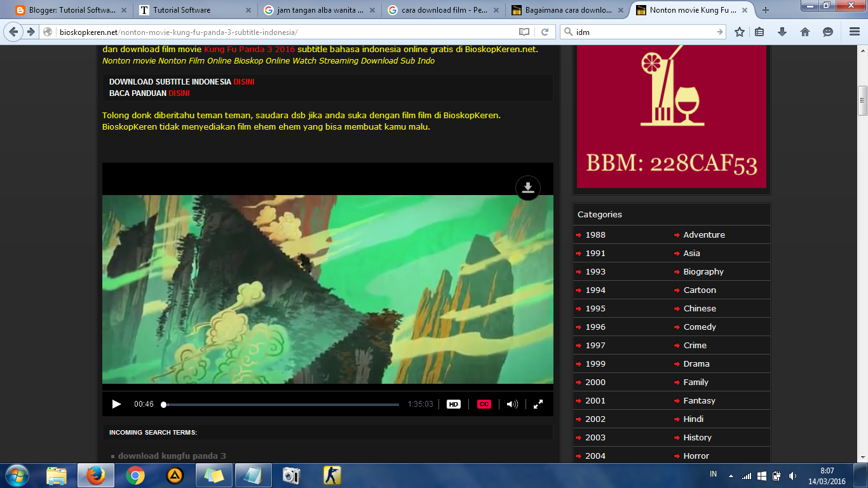The image size is (868, 488).
Task: Open DISINI link for Baca Panduan
Action: point(179,93)
